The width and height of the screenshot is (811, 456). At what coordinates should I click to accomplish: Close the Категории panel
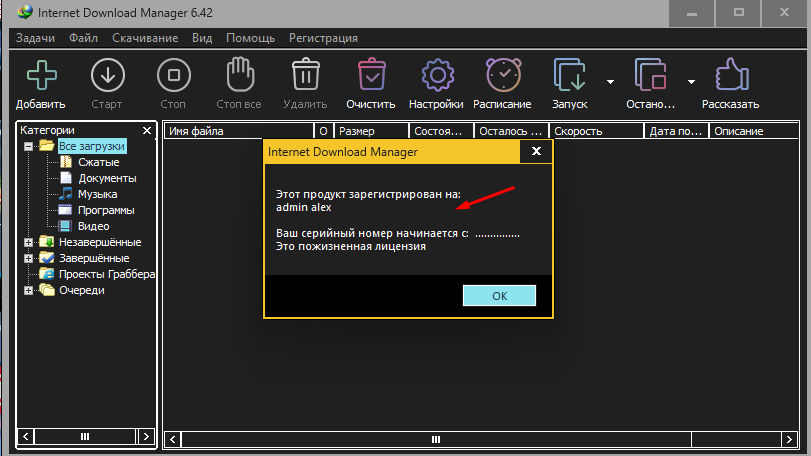[x=147, y=130]
